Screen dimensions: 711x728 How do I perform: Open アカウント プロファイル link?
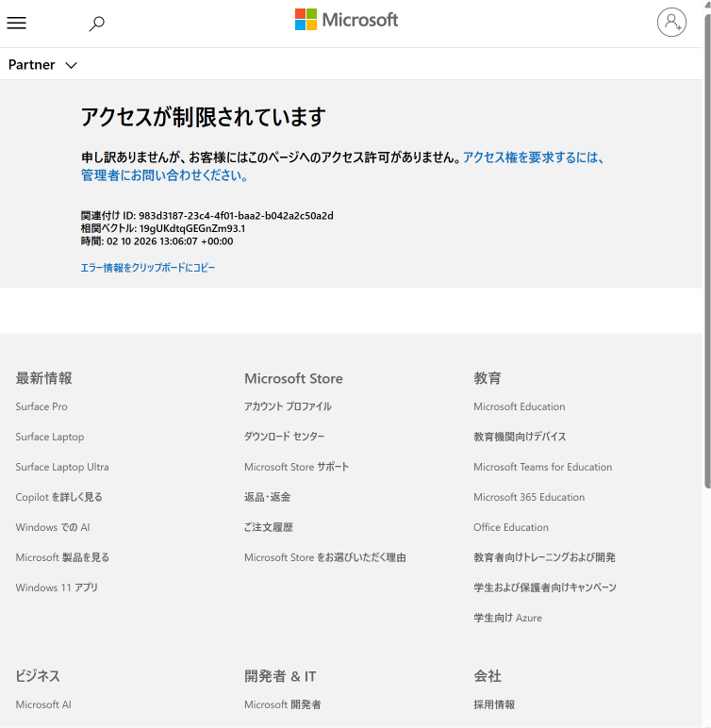coord(288,406)
